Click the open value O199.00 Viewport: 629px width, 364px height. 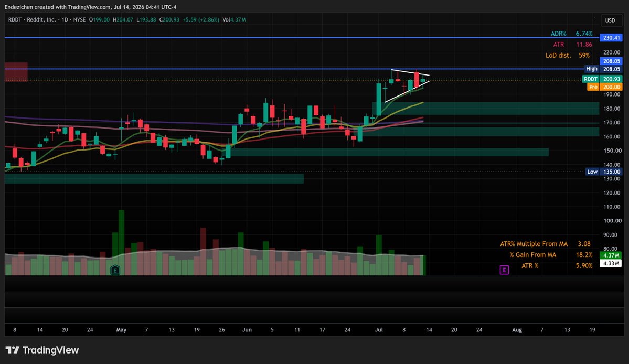click(x=99, y=19)
